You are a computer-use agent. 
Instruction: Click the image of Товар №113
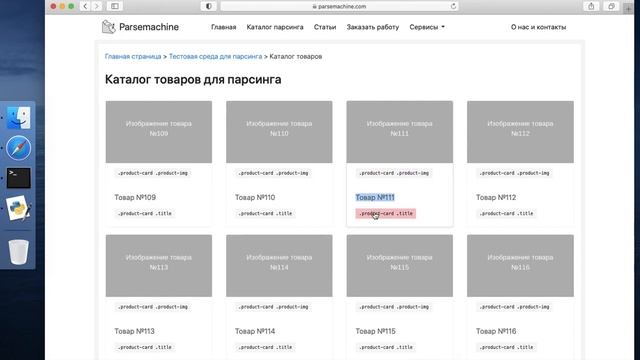tap(159, 266)
